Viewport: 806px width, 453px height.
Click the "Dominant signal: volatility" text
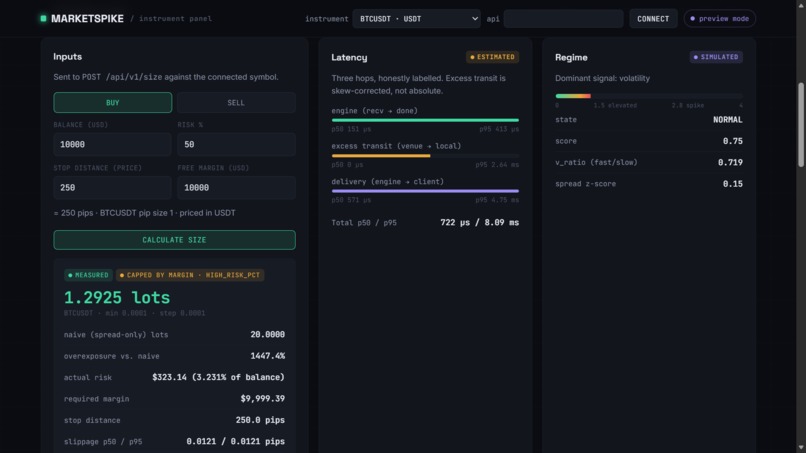coord(602,78)
